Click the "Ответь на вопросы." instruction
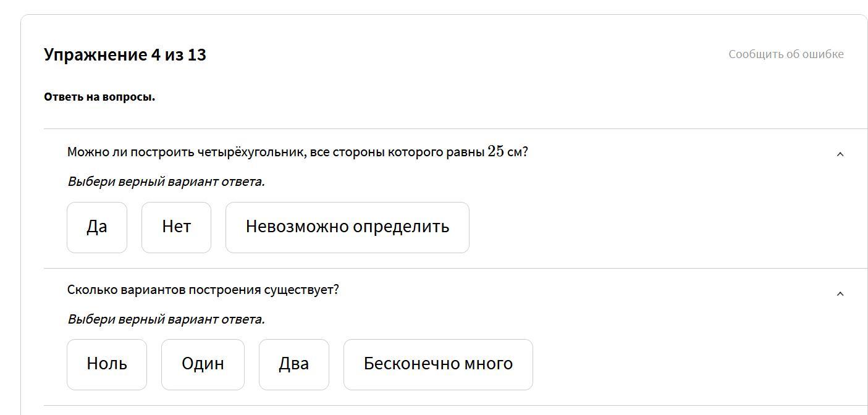The height and width of the screenshot is (415, 868). tap(99, 97)
